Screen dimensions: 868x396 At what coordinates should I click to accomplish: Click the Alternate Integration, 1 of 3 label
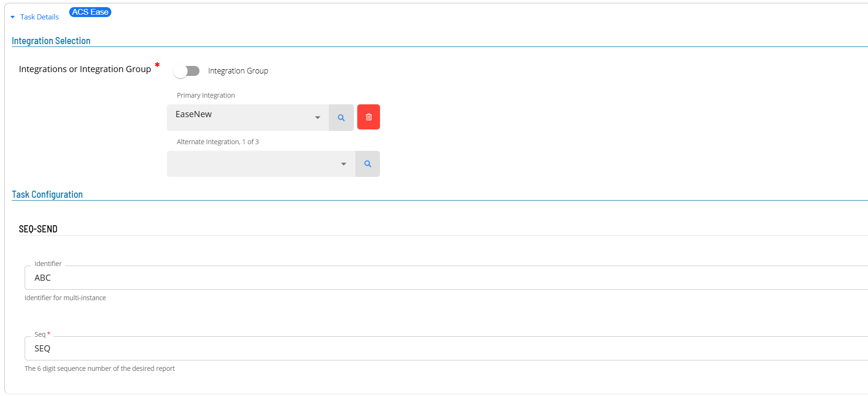pyautogui.click(x=217, y=142)
